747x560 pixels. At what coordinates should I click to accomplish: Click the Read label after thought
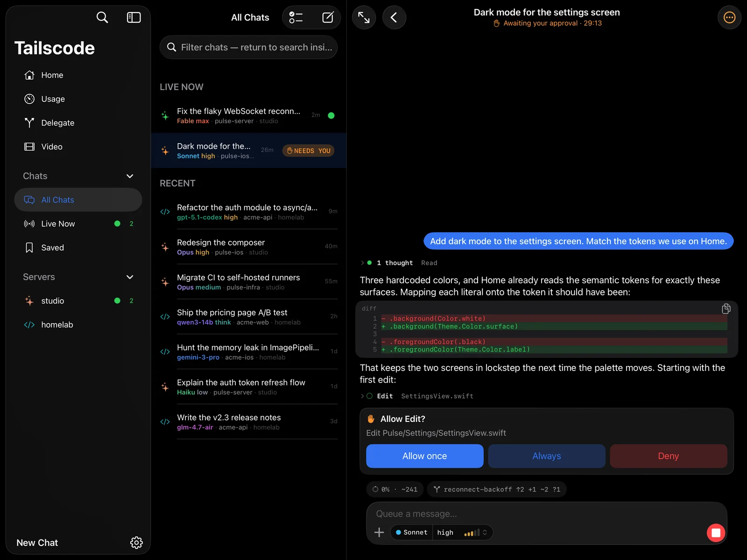[429, 263]
